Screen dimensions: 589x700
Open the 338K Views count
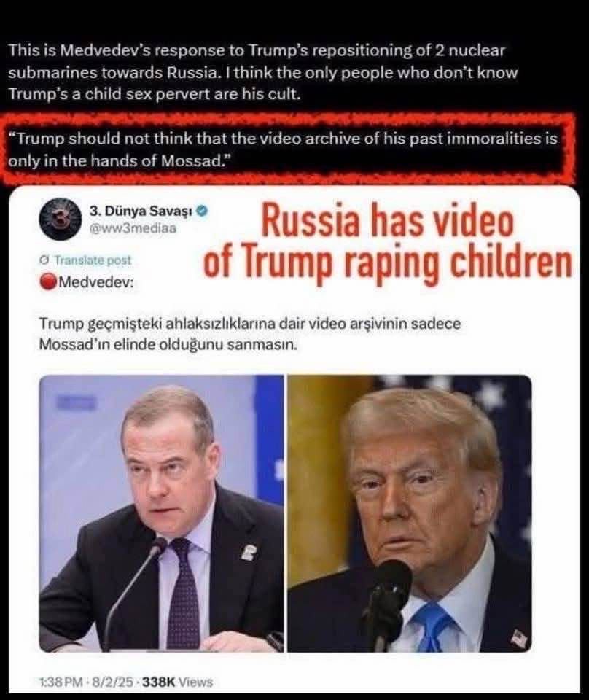178,682
